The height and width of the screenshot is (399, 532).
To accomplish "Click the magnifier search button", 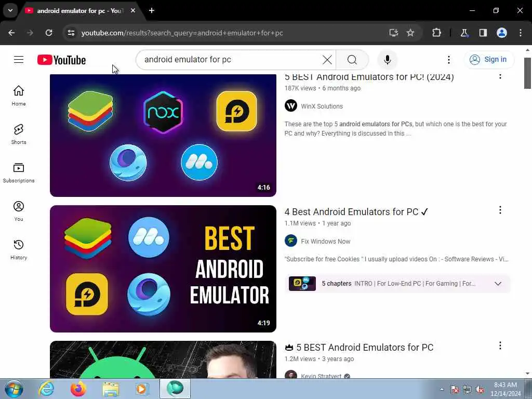I will 352,60.
